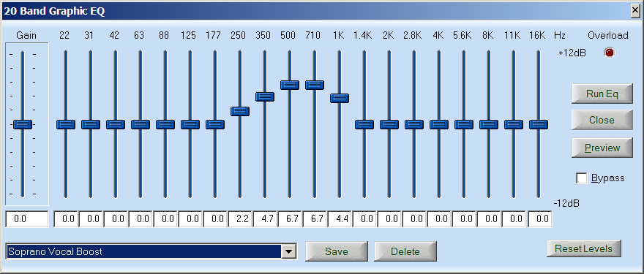Viewport: 644px width, 274px height.
Task: Click the Reset Levels button
Action: pyautogui.click(x=584, y=248)
